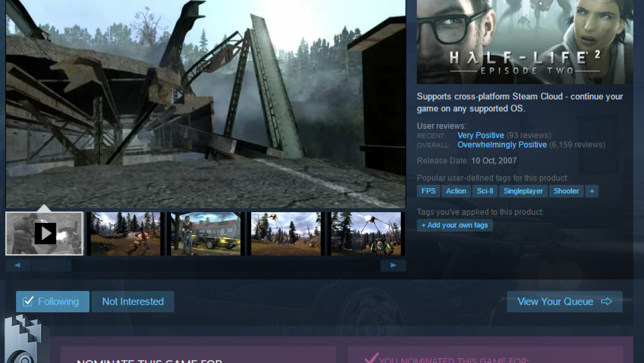Click the right arrow of screenshot strip

pyautogui.click(x=393, y=265)
